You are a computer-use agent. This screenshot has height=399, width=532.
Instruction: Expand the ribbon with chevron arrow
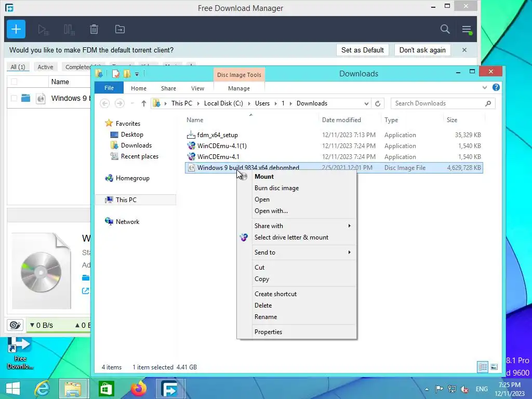[x=485, y=87]
